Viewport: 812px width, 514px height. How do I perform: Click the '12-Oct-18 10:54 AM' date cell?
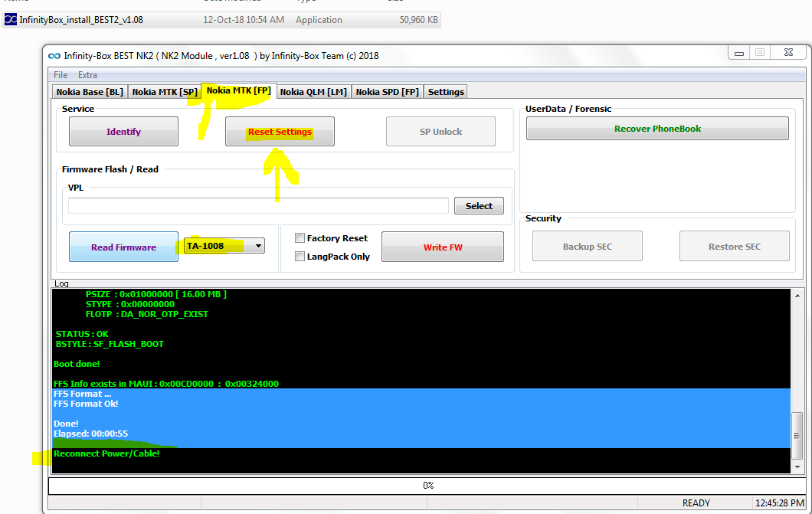pos(244,20)
